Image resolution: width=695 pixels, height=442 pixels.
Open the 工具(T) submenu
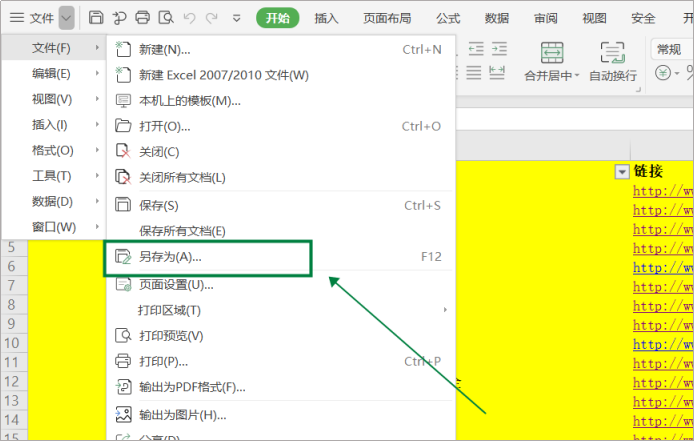(x=54, y=176)
